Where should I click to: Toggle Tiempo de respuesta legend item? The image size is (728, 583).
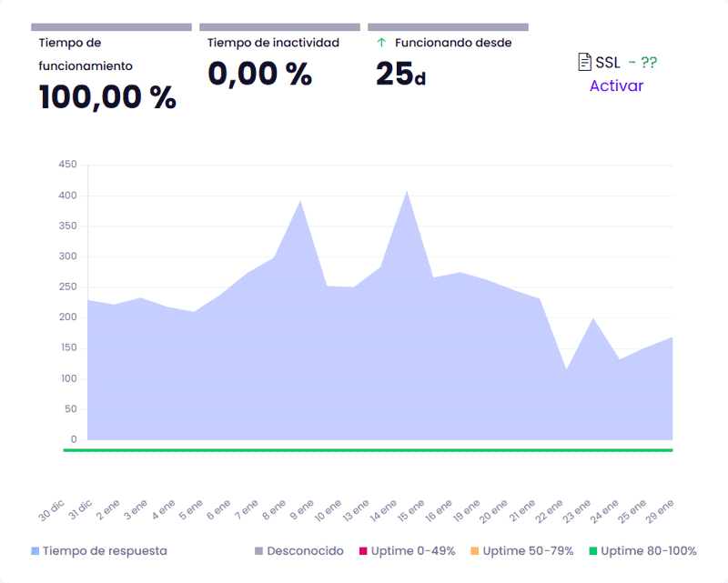[105, 550]
